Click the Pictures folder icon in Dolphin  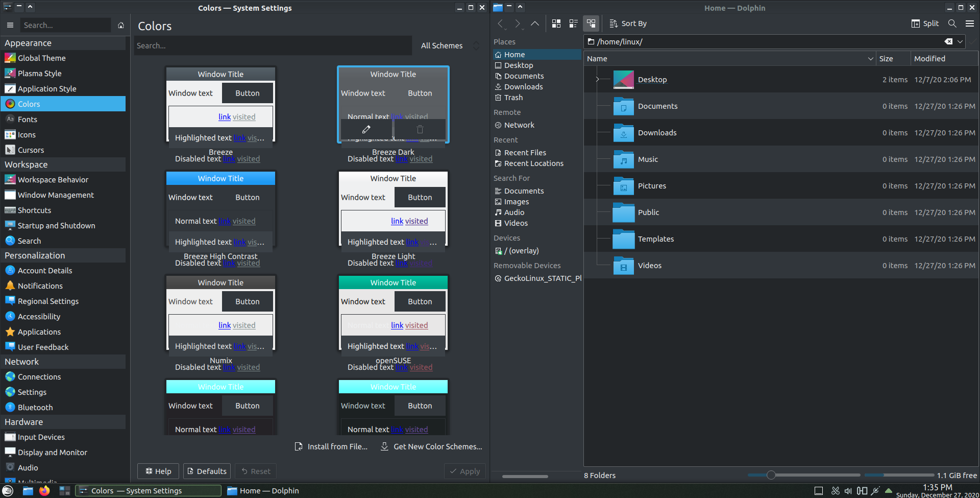623,186
